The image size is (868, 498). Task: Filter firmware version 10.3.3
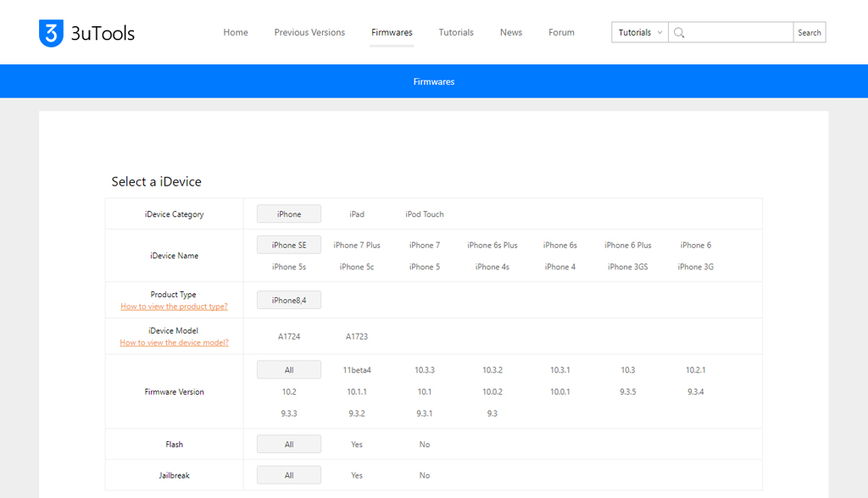pos(425,370)
